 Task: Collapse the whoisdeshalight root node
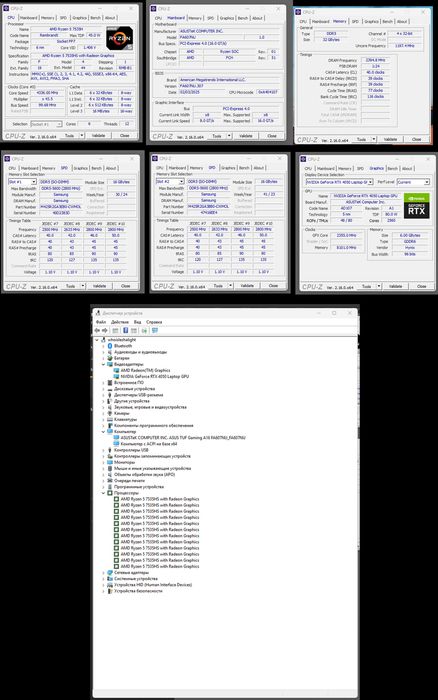(97, 340)
